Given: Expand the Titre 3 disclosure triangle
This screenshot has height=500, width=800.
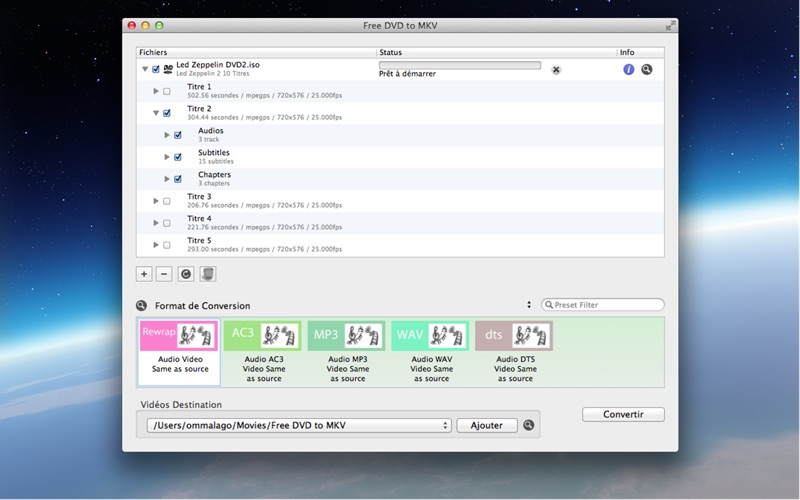Looking at the screenshot, I should coord(156,201).
